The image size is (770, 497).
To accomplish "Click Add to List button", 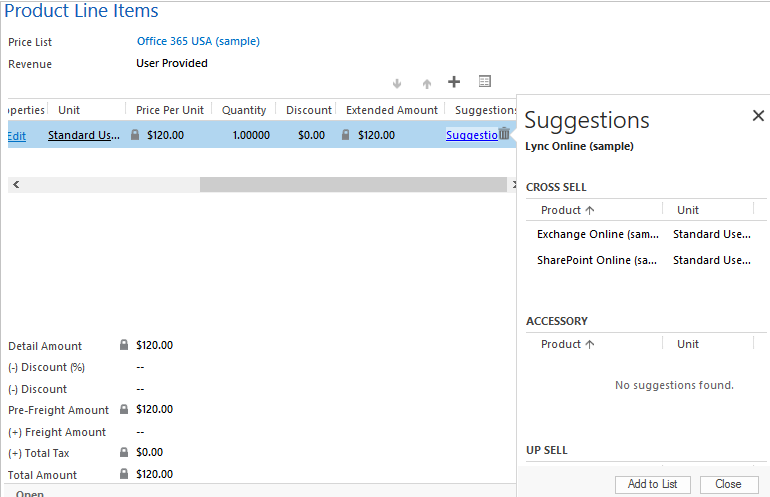I will [x=653, y=484].
